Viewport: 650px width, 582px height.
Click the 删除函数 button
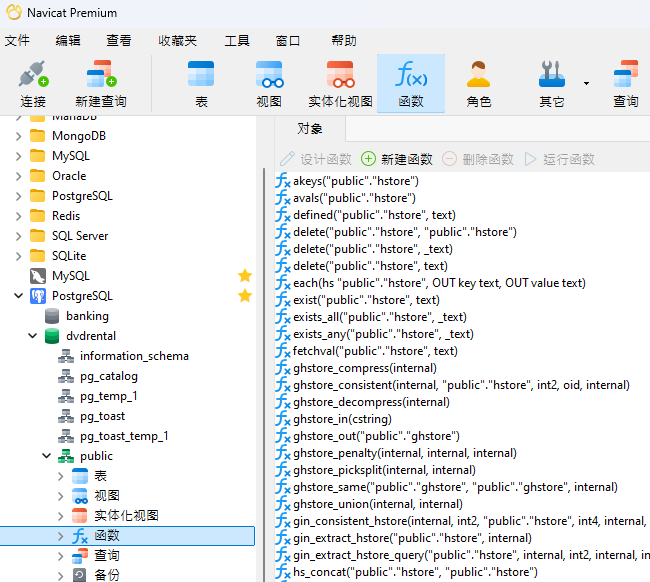click(478, 159)
